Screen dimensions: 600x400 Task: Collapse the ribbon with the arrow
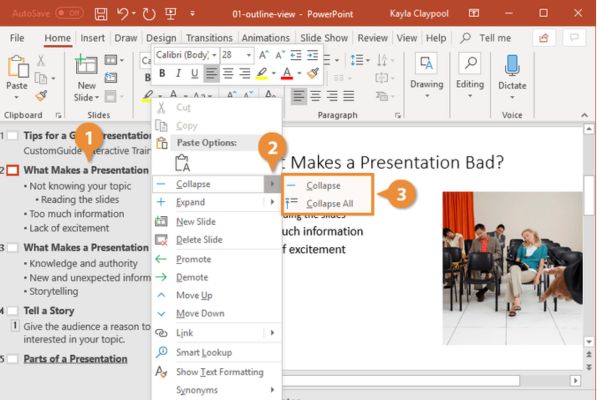click(x=584, y=115)
